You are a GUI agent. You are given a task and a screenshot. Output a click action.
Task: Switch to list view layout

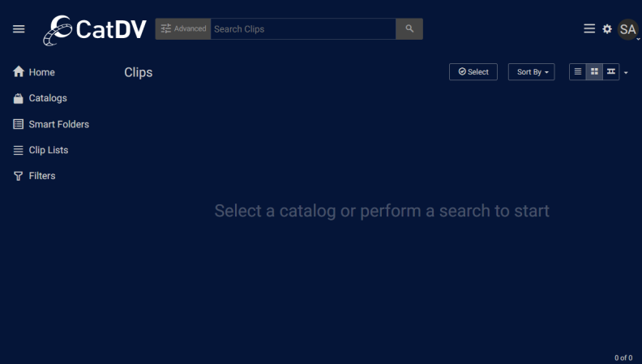(577, 71)
